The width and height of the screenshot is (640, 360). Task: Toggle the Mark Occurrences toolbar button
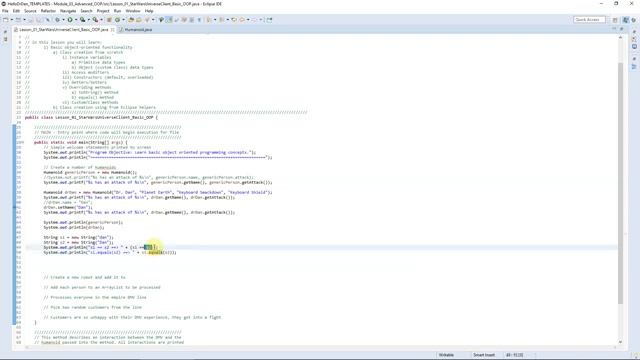pyautogui.click(x=161, y=20)
